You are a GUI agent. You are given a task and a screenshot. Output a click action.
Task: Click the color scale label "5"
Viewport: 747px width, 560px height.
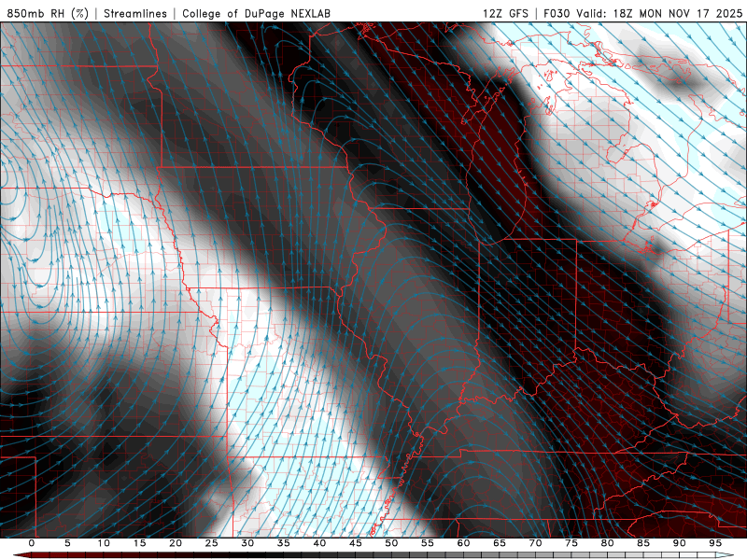click(x=67, y=543)
